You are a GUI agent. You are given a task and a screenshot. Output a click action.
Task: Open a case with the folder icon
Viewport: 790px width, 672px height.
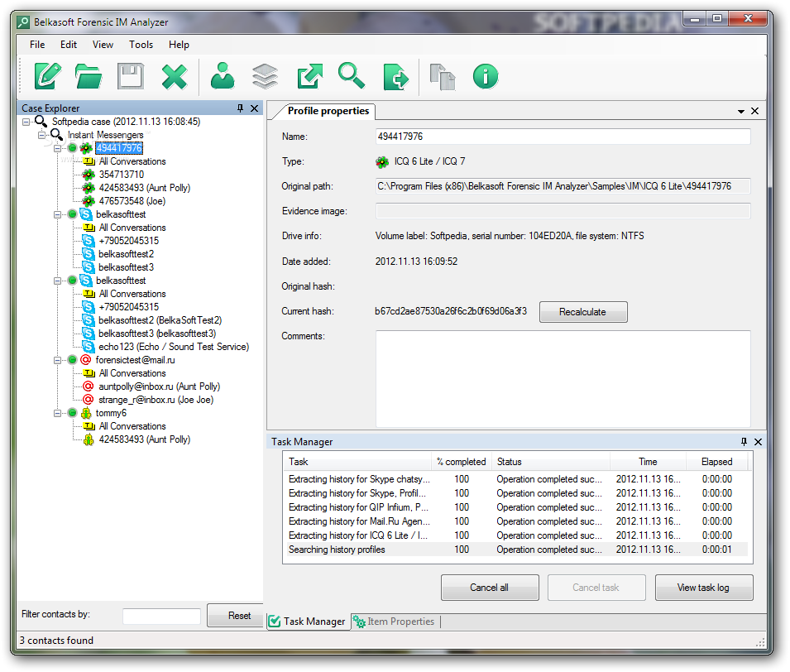[x=89, y=77]
